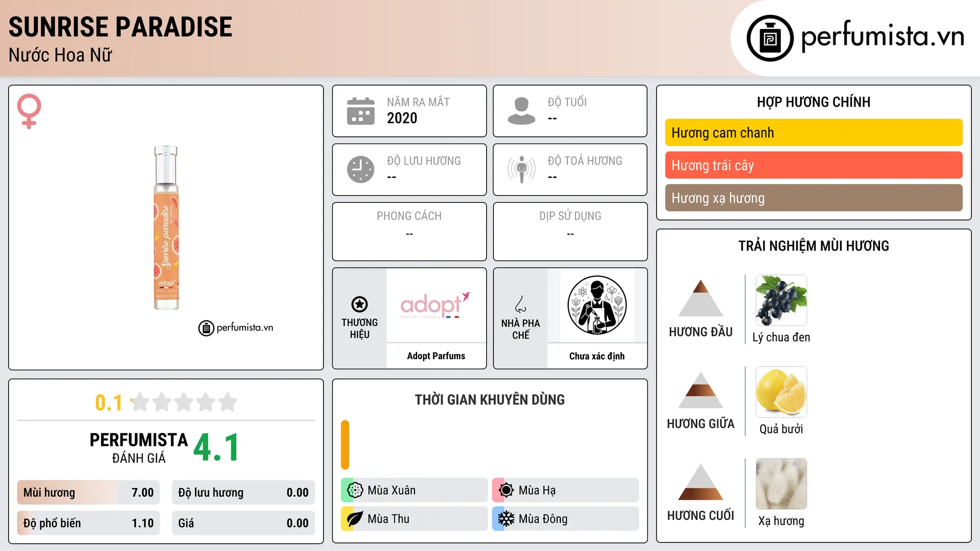This screenshot has height=551, width=980.
Task: Click the Độ phổ biến 1.10 score bar
Action: (x=89, y=523)
